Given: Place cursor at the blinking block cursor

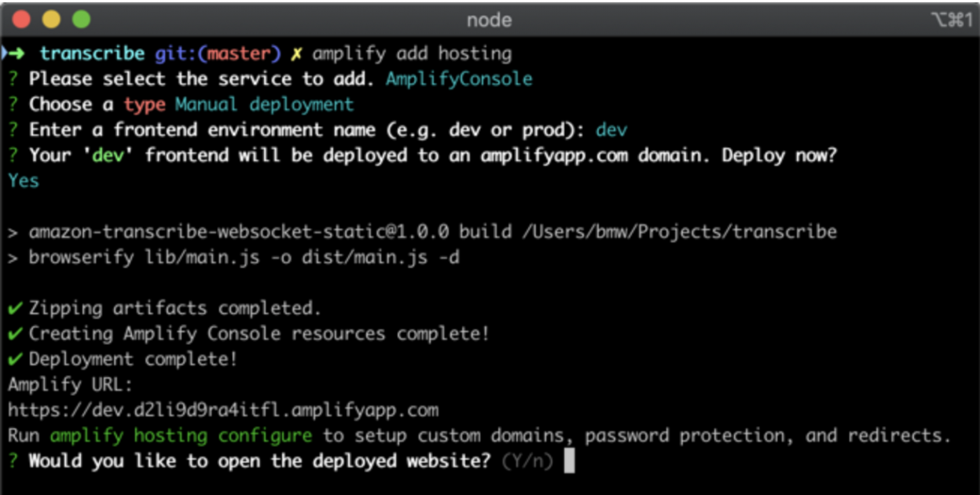Looking at the screenshot, I should pos(569,461).
